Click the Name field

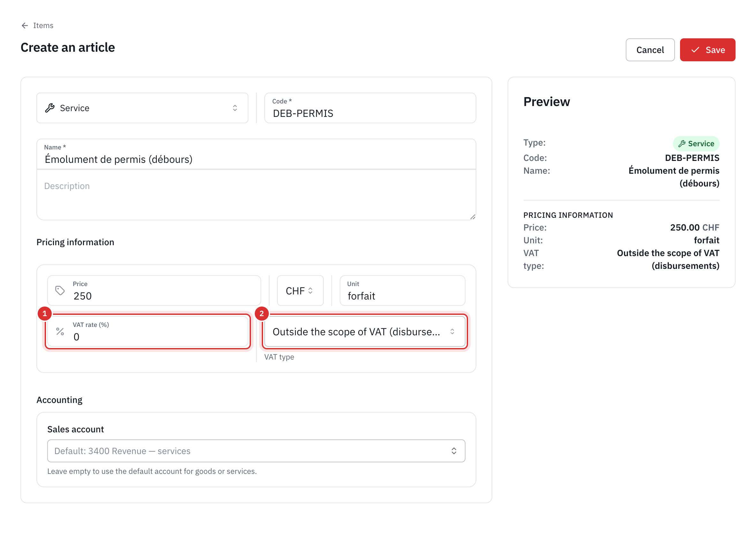click(x=256, y=154)
